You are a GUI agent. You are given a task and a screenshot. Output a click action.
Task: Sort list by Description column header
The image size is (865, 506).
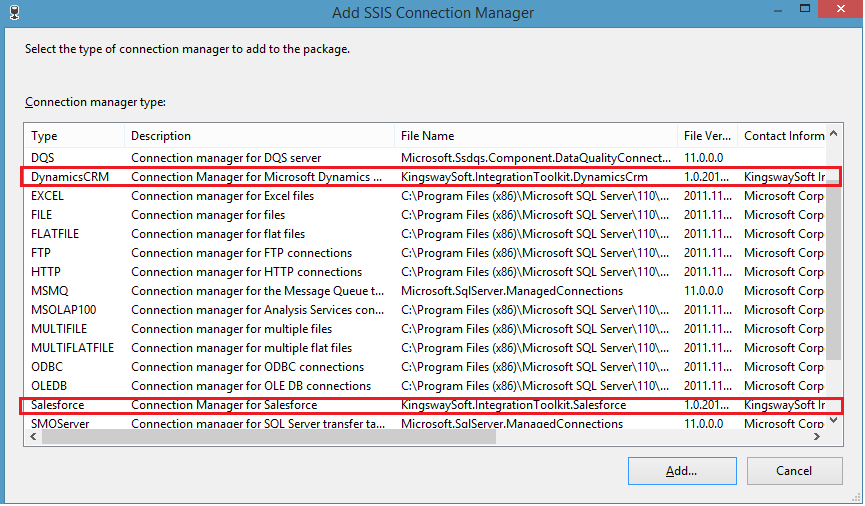[260, 136]
